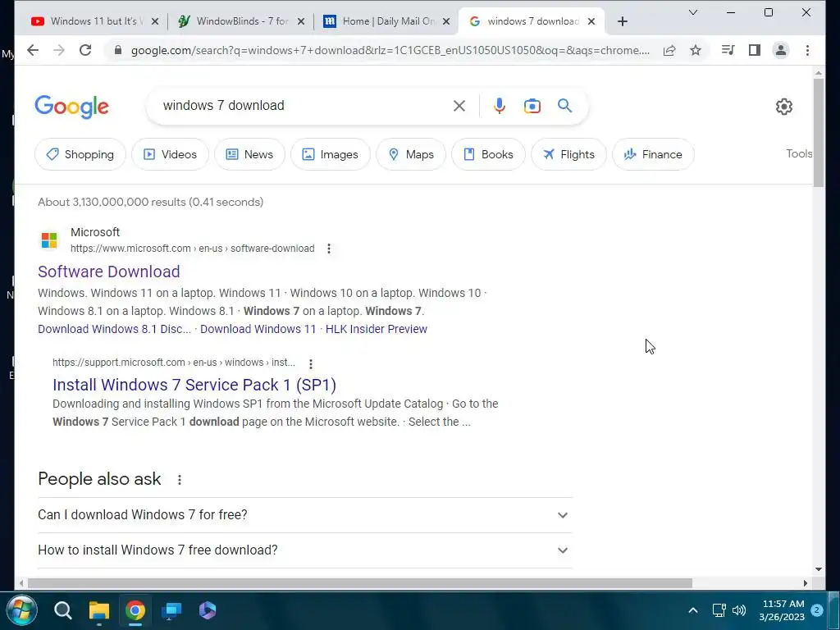Open volume control in system tray
The image size is (840, 630).
(x=739, y=610)
